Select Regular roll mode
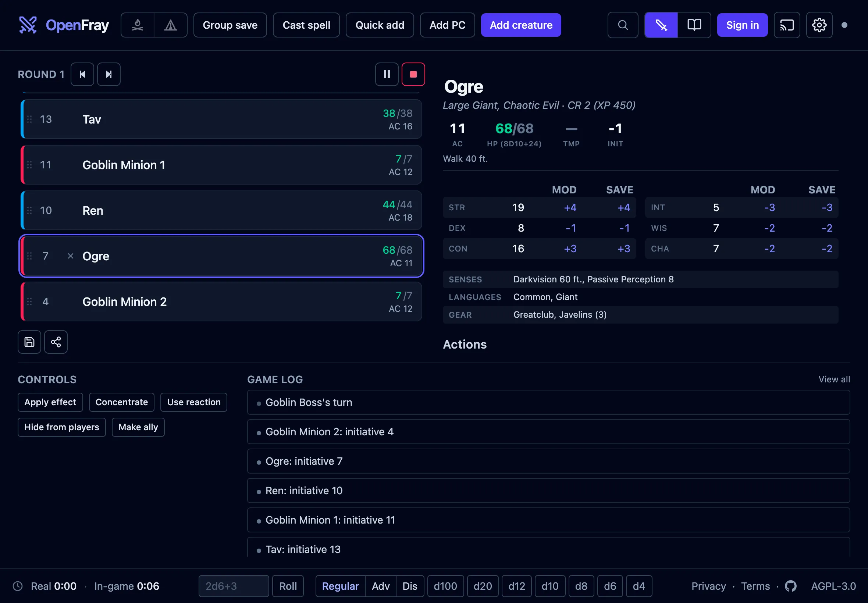Screen dimensions: 868x603 click(340, 586)
